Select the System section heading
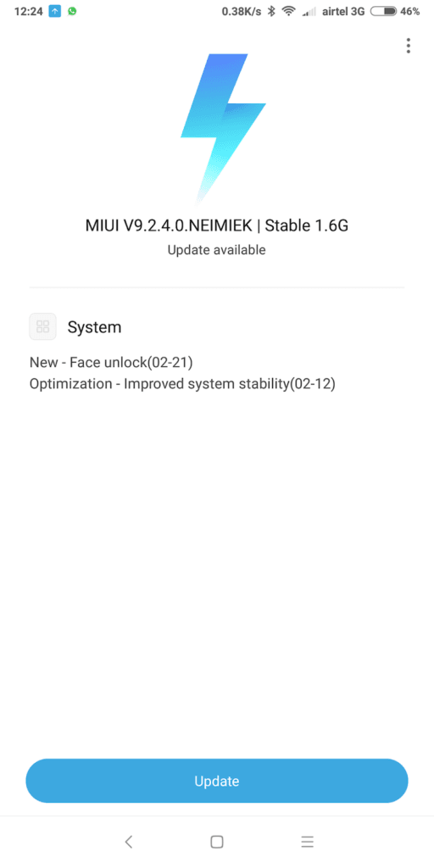Screen dimensions: 434x868 coord(94,327)
